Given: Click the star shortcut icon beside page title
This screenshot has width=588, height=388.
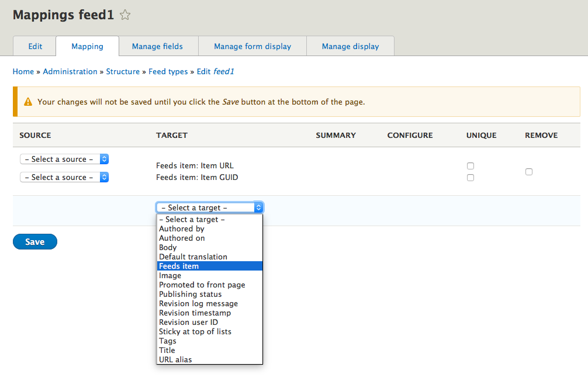Looking at the screenshot, I should (125, 15).
